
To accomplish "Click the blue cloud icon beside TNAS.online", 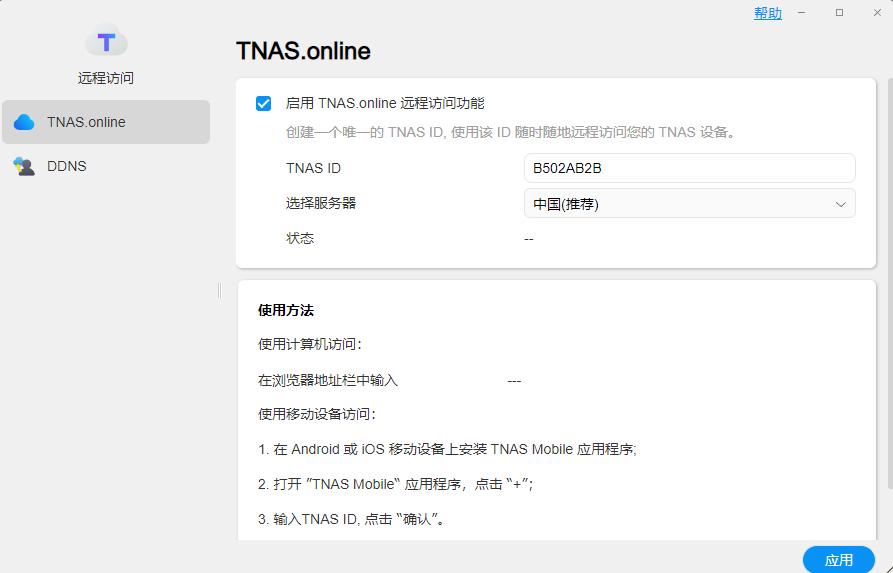I will pyautogui.click(x=24, y=122).
